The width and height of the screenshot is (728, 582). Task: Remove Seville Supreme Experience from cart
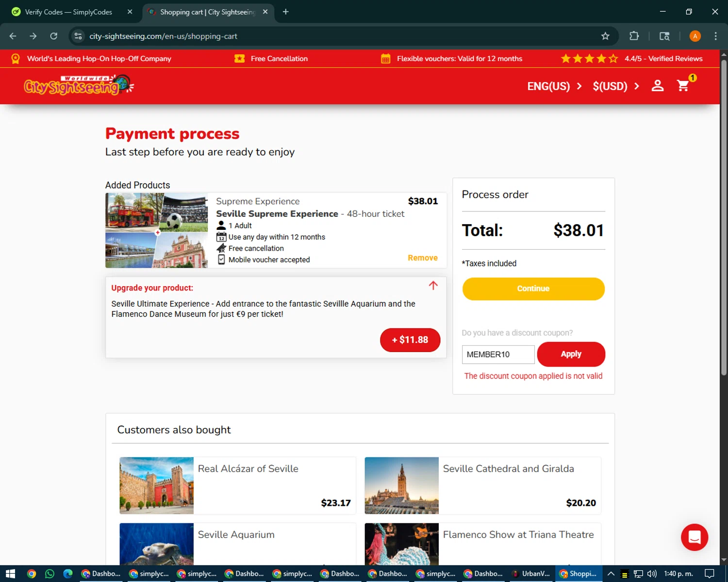point(423,258)
